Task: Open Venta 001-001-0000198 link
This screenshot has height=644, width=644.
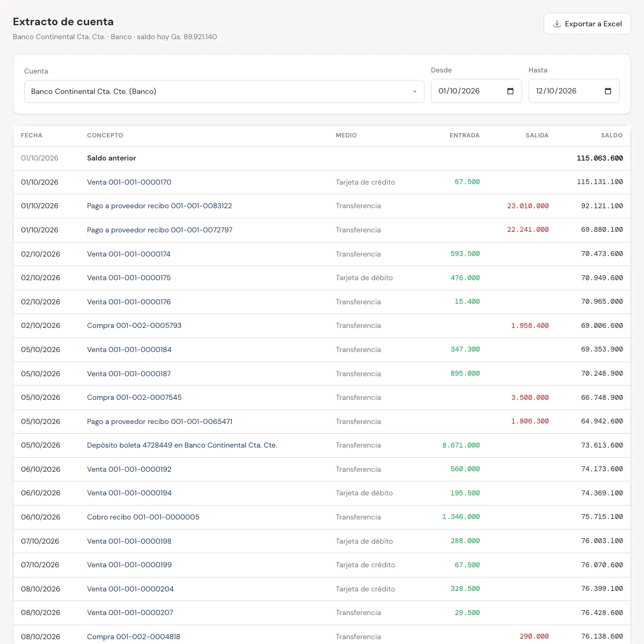Action: 129,541
